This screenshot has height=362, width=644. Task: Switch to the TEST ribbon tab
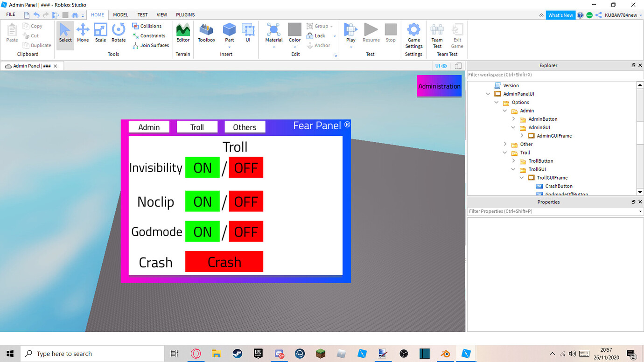[x=142, y=15]
